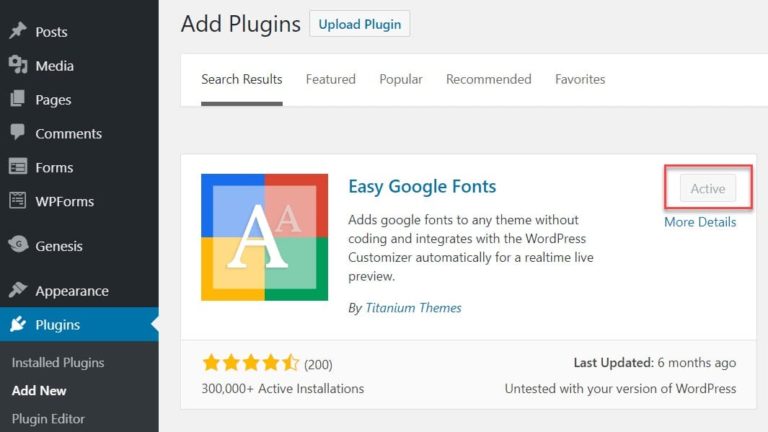Switch to the Popular tab
Image resolution: width=768 pixels, height=432 pixels.
401,79
